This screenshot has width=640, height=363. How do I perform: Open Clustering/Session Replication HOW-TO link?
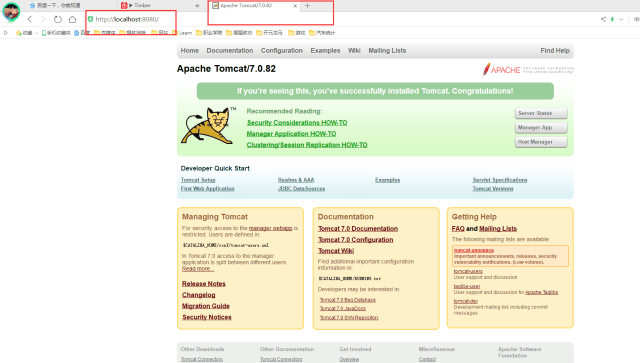[307, 145]
